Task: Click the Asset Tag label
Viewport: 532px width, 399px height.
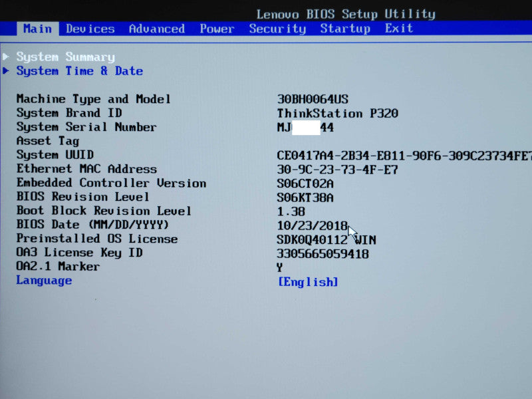Action: click(48, 141)
